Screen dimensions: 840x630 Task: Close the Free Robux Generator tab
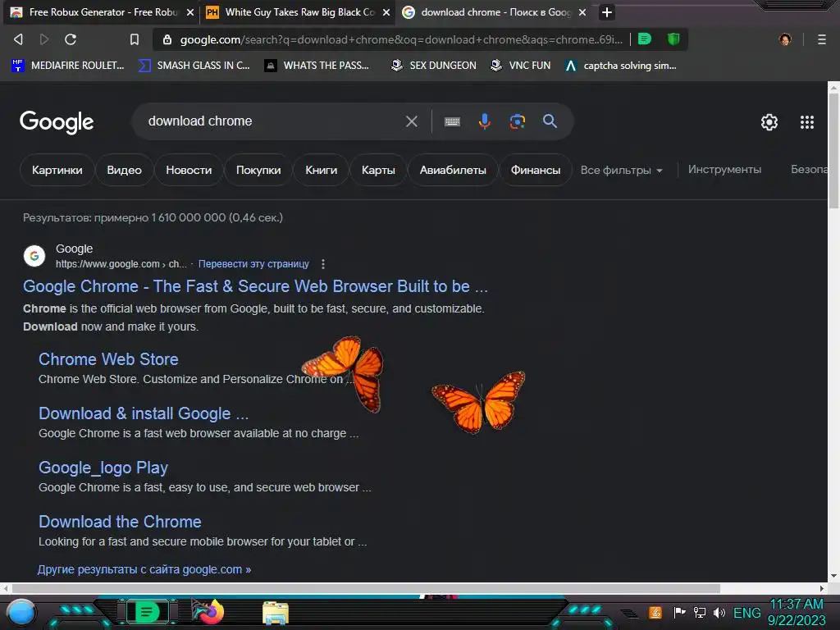coord(189,12)
